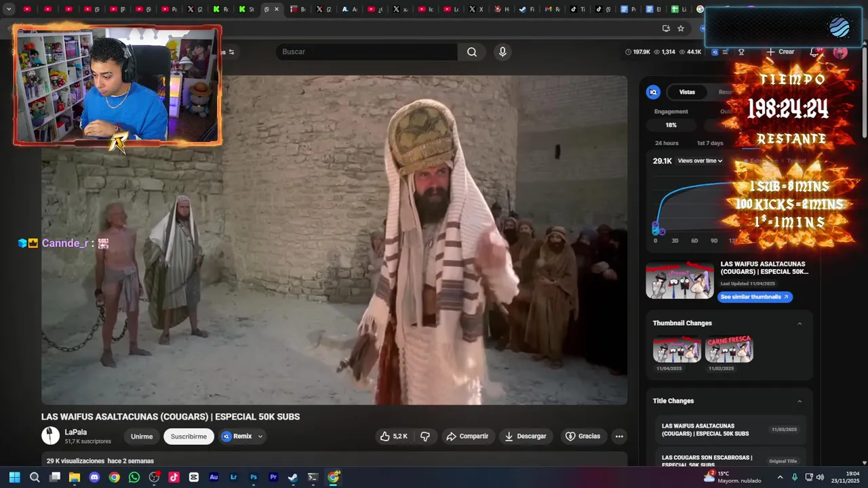868x488 pixels.
Task: Open the vidIQ list icon in header
Action: (726, 52)
